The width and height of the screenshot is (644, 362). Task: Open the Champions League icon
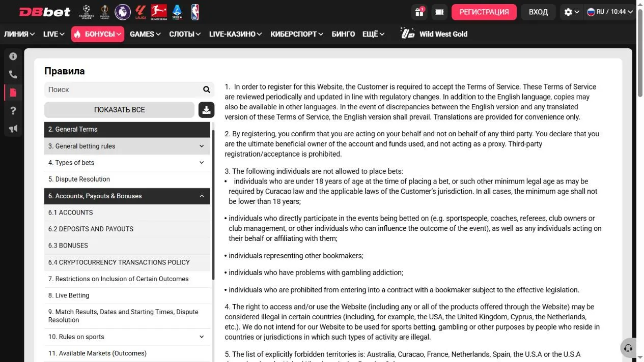[x=87, y=12]
